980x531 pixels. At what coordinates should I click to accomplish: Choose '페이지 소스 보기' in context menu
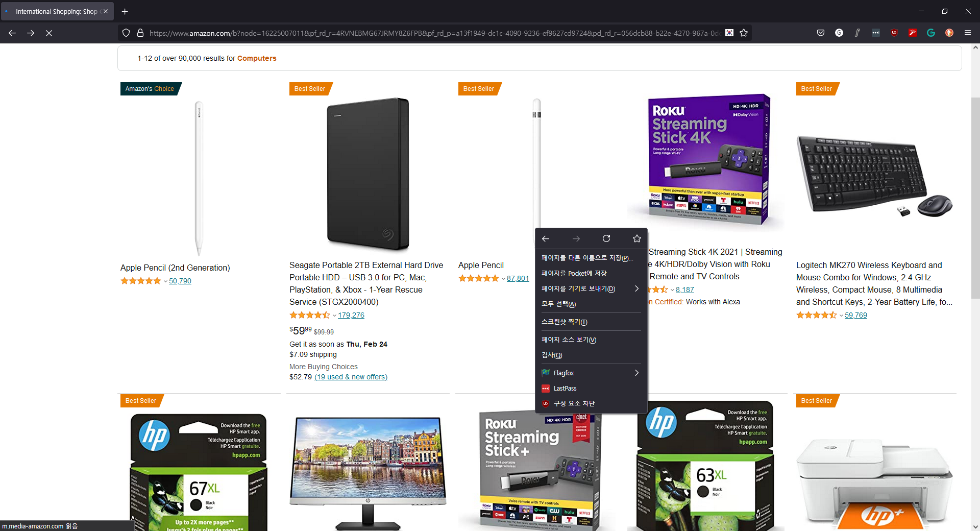pos(591,340)
